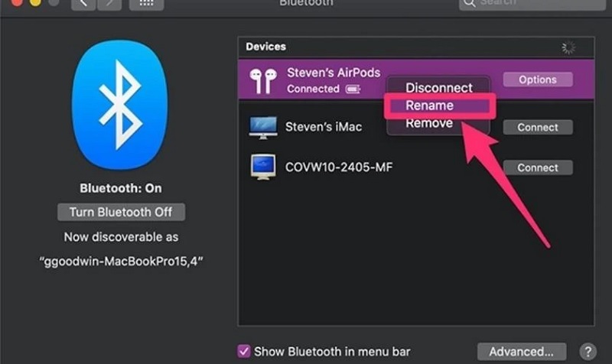Click the scanning spinner in Devices header

[x=568, y=47]
